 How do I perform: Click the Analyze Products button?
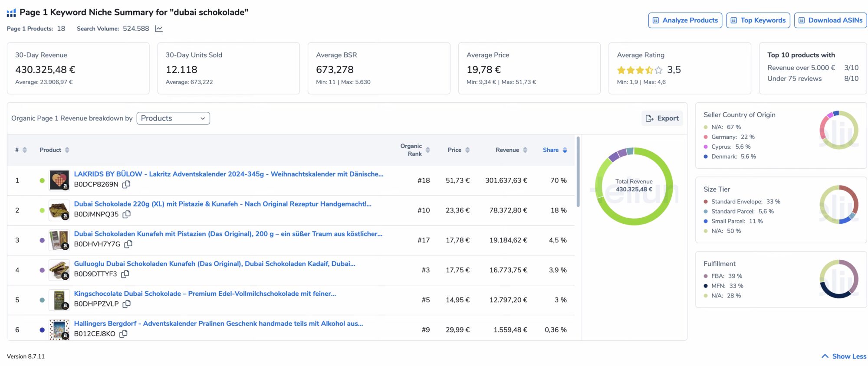click(x=685, y=20)
